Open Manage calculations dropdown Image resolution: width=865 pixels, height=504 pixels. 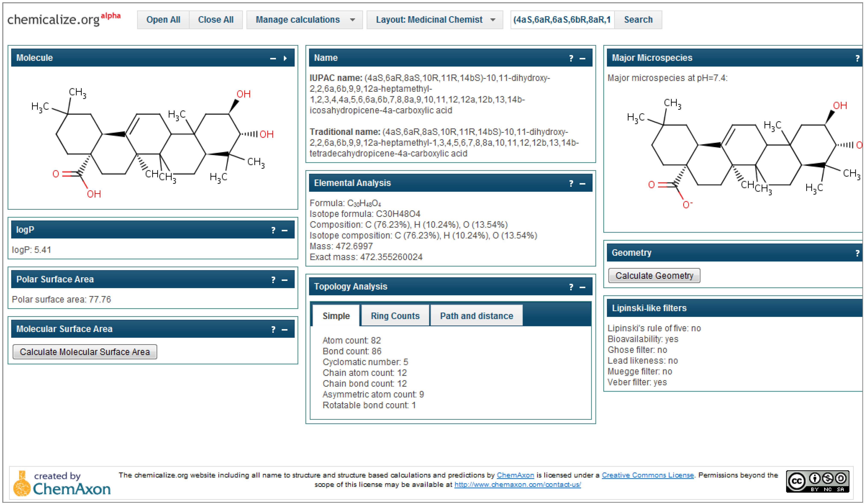tap(304, 20)
